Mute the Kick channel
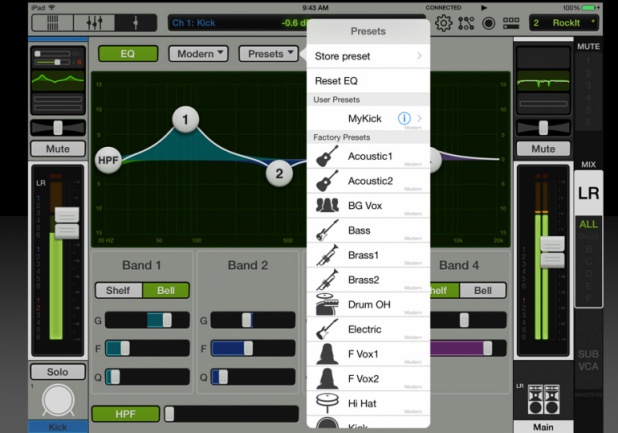 [x=58, y=149]
